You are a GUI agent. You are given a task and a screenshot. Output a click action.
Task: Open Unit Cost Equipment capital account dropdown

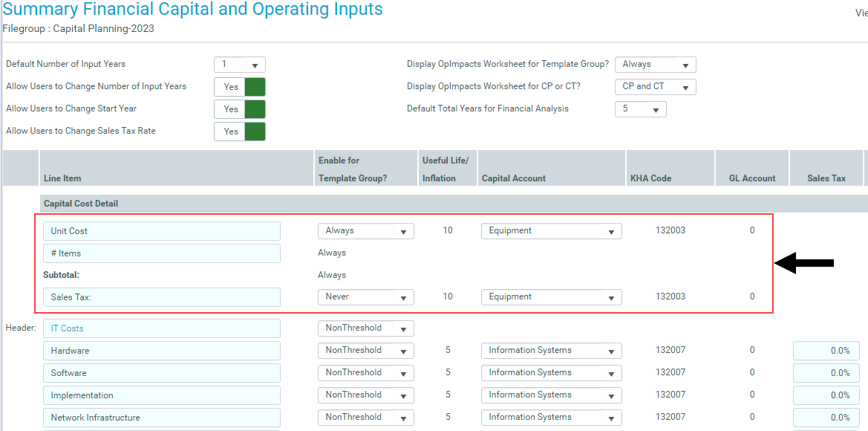point(551,231)
